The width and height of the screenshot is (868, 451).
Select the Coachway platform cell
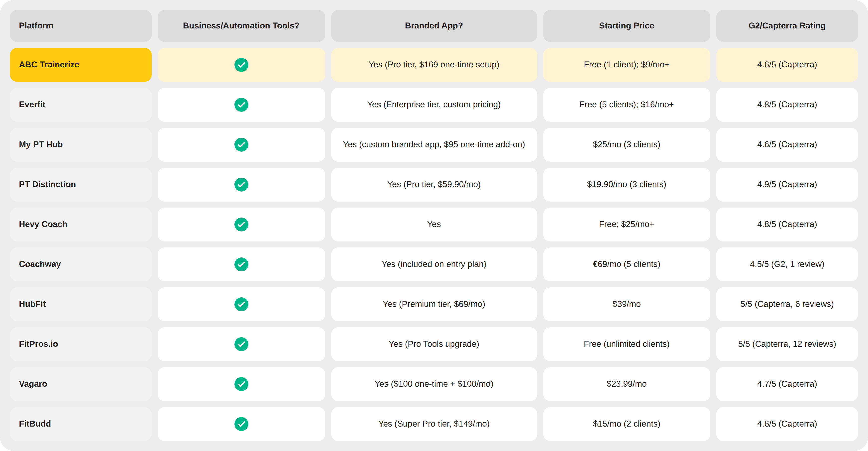[81, 264]
